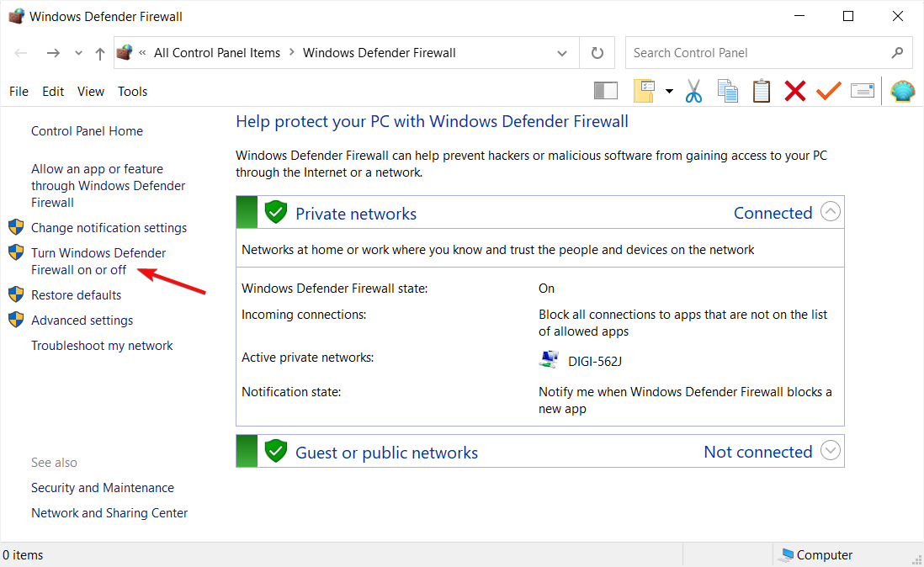924x567 pixels.
Task: Expand the Guest or public networks chevron
Action: tap(831, 450)
